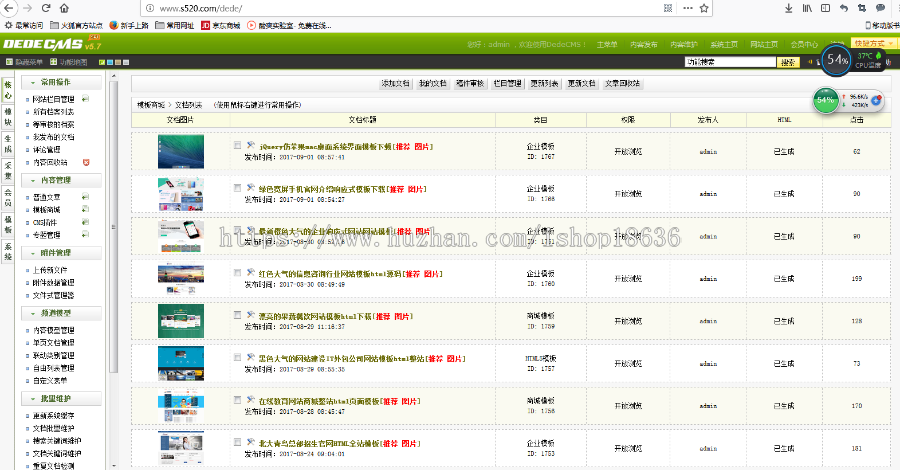Viewport: 900px width, 470px height.
Task: Click the site info icon in address bar
Action: coord(150,8)
